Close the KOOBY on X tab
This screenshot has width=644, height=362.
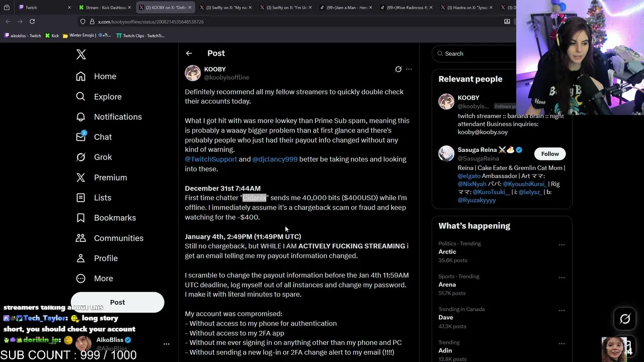(x=190, y=8)
